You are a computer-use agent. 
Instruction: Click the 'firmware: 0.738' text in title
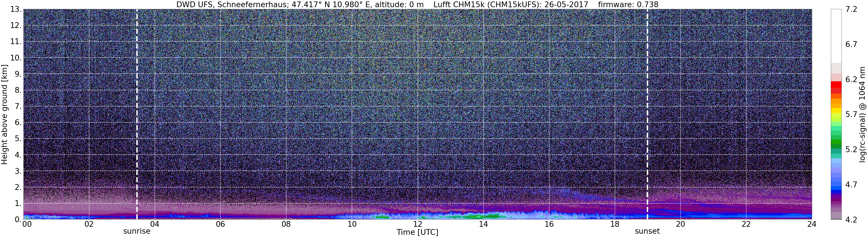tap(628, 5)
